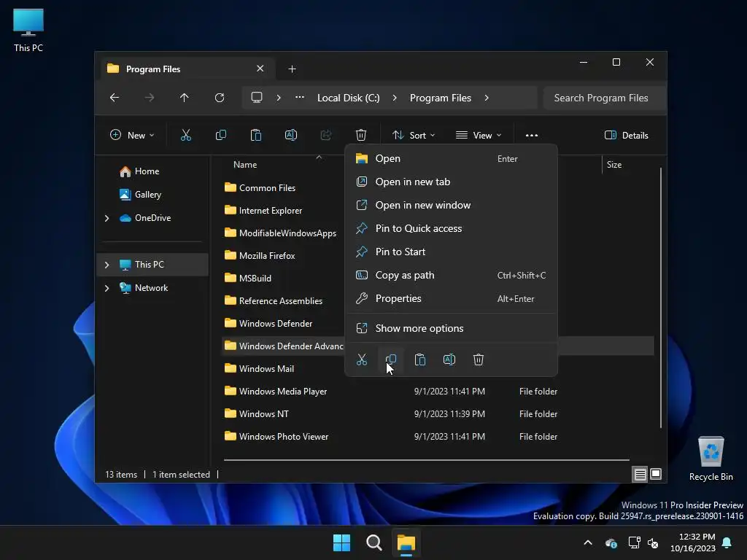The width and height of the screenshot is (747, 560).
Task: Open Properties from the context menu
Action: coord(451,298)
